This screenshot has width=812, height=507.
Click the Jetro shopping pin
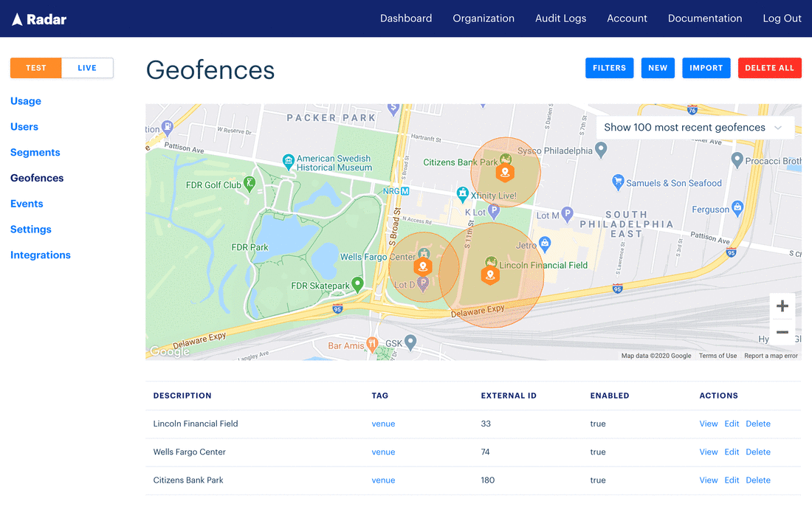pyautogui.click(x=545, y=243)
